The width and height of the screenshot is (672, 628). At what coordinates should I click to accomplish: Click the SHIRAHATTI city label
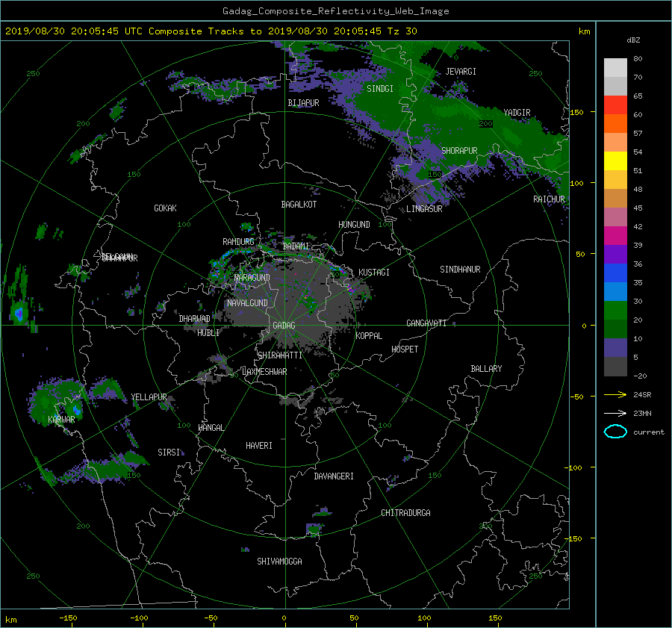[280, 355]
